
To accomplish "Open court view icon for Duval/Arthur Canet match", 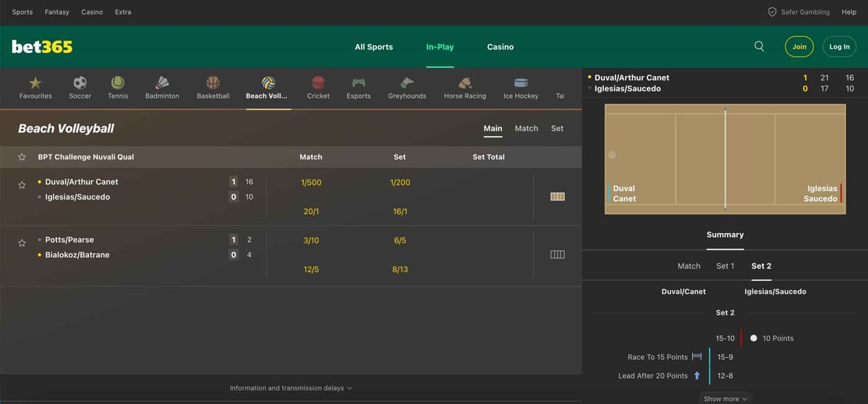I will [557, 196].
